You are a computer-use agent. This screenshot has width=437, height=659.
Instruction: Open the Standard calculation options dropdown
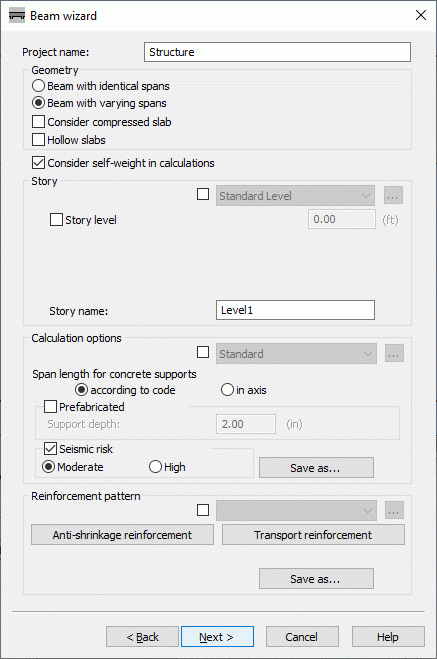296,353
